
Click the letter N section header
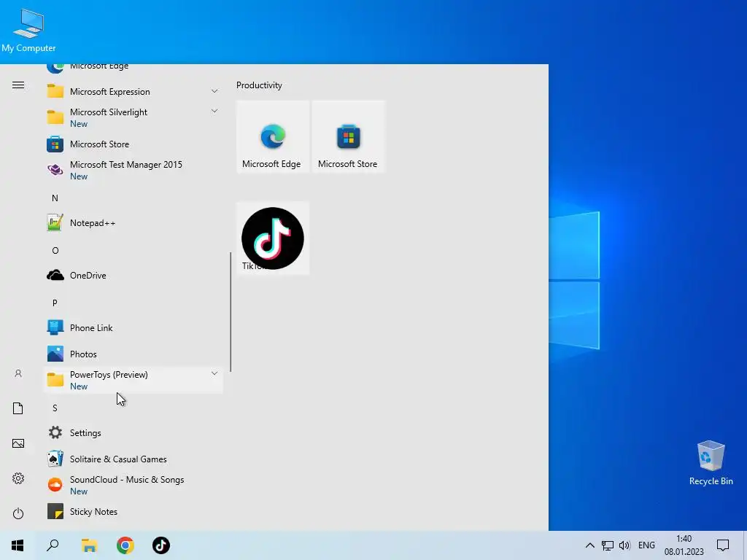point(55,198)
